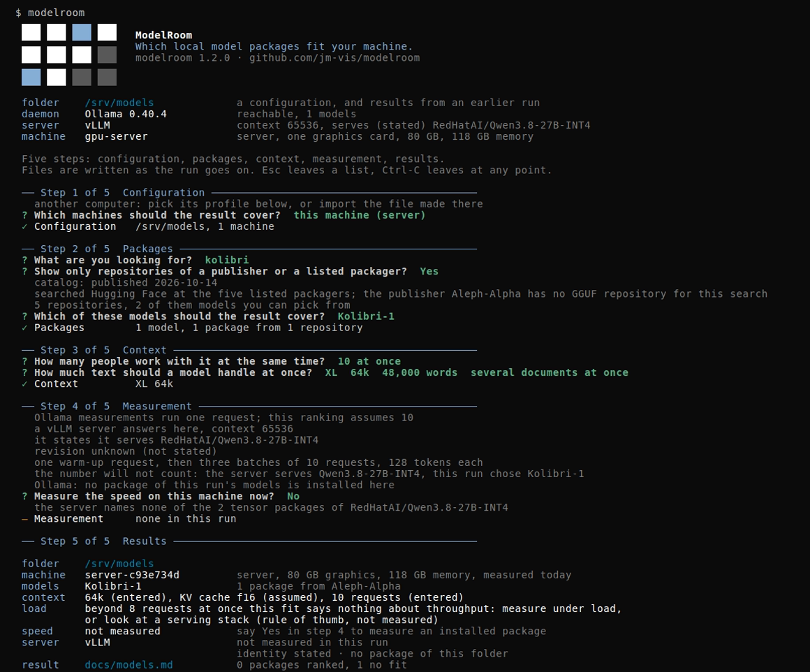Click "none in this run" measurement summary
This screenshot has width=810, height=672.
[186, 518]
